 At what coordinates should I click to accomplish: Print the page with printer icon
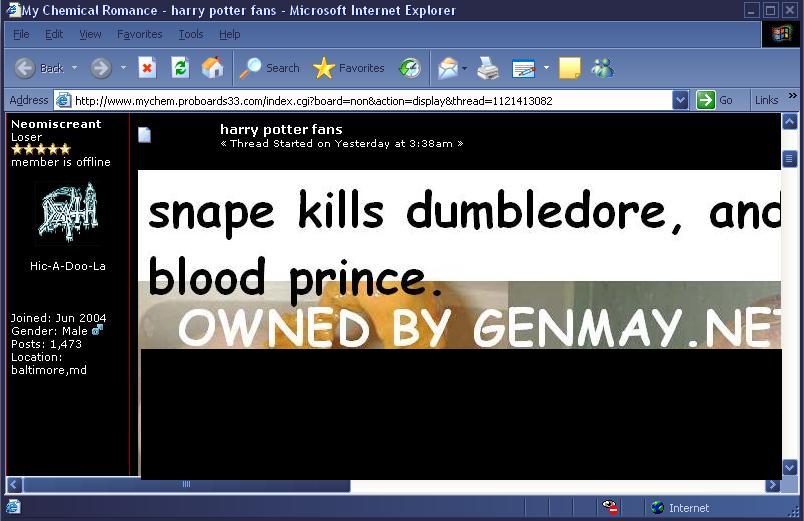[488, 68]
